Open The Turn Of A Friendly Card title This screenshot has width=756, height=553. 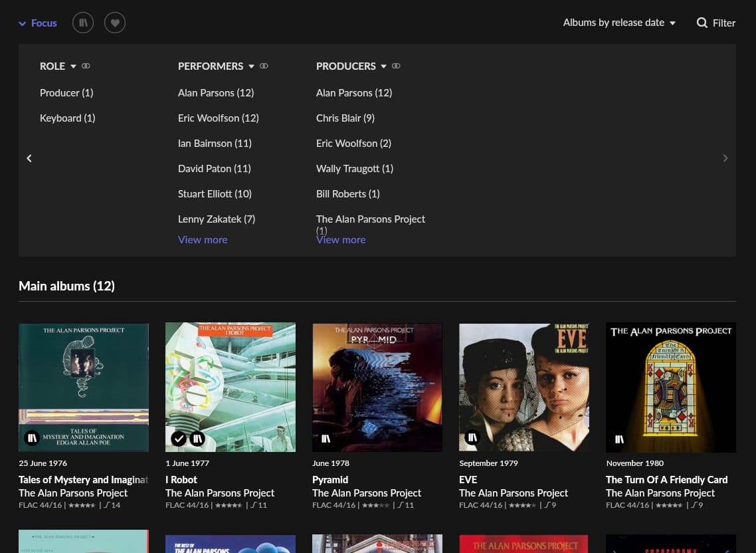pyautogui.click(x=667, y=480)
